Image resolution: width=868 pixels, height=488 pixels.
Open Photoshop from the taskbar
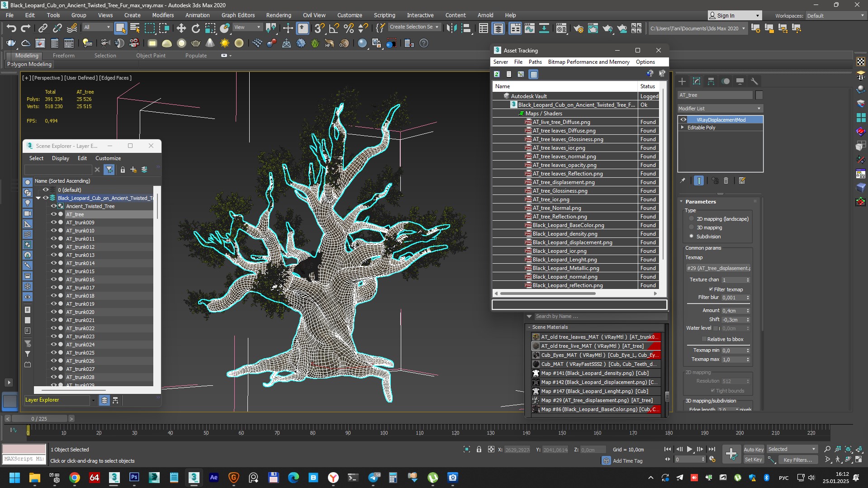point(134,478)
